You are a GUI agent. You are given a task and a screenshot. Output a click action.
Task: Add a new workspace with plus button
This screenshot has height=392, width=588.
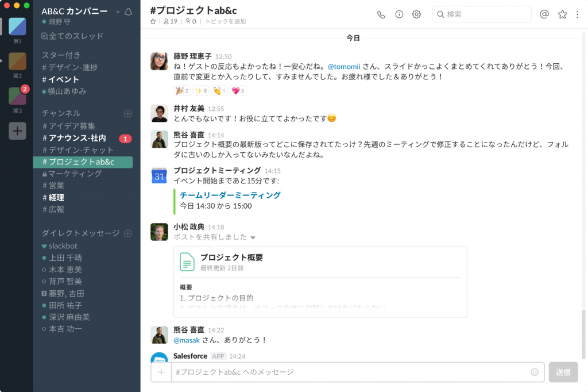tap(17, 131)
